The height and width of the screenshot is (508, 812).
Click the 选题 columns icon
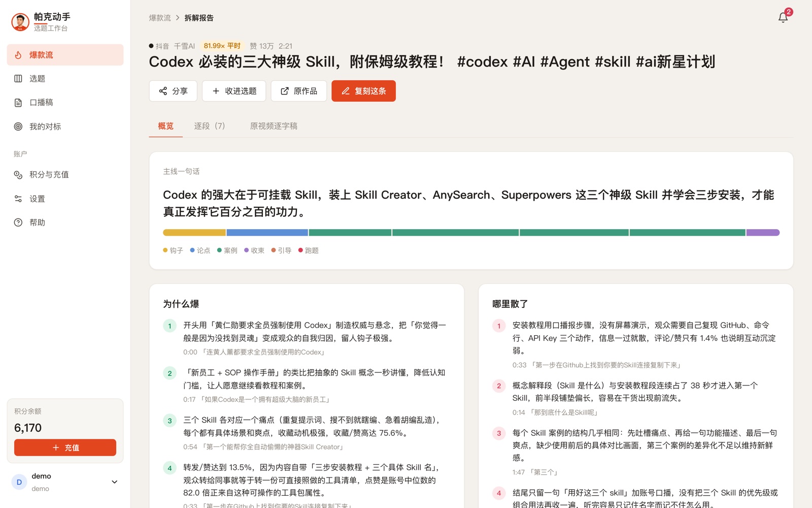[18, 79]
